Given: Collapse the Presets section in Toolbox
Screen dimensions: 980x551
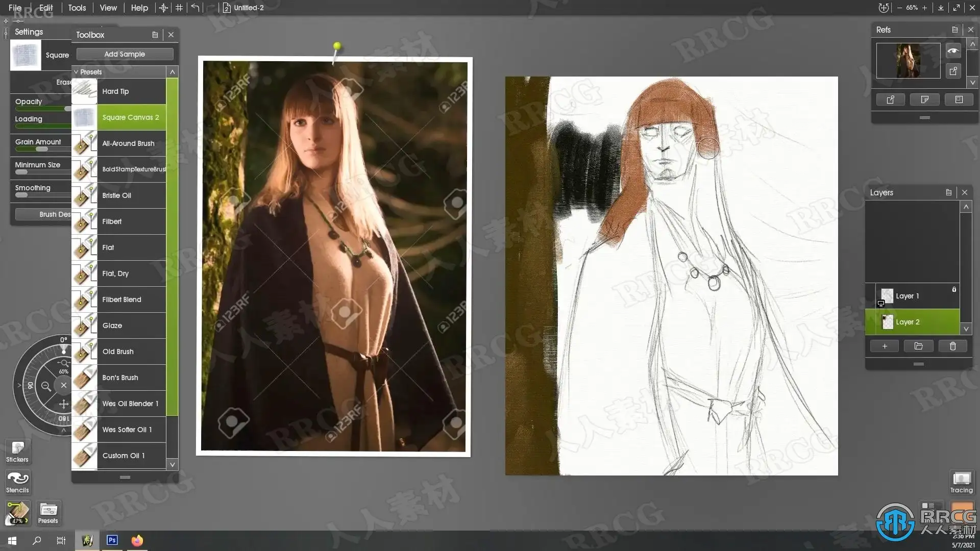Looking at the screenshot, I should (x=76, y=72).
